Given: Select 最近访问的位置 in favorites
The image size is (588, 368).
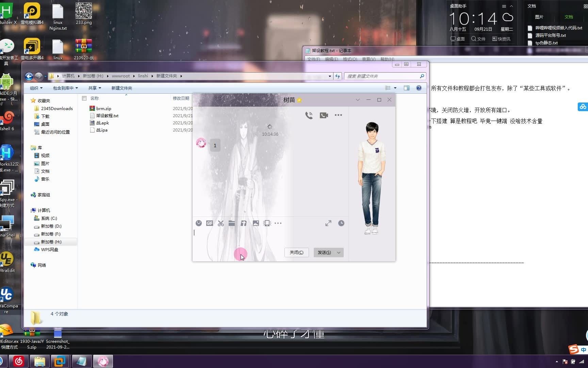Looking at the screenshot, I should click(x=52, y=132).
